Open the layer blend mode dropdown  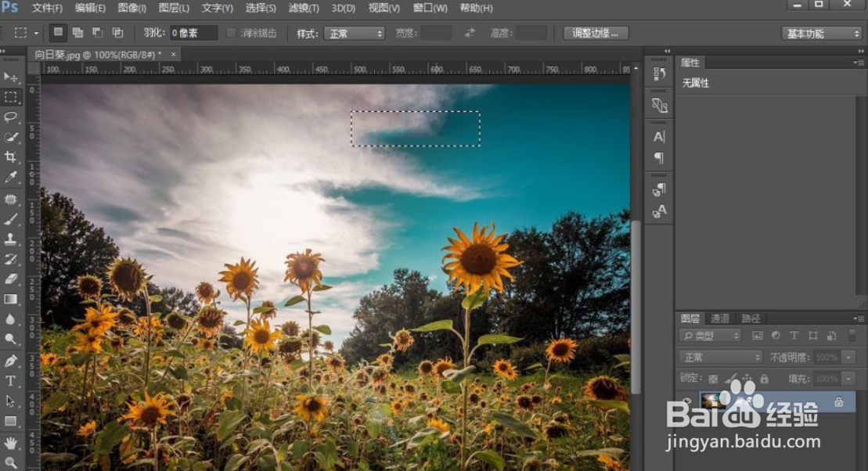[x=721, y=358]
